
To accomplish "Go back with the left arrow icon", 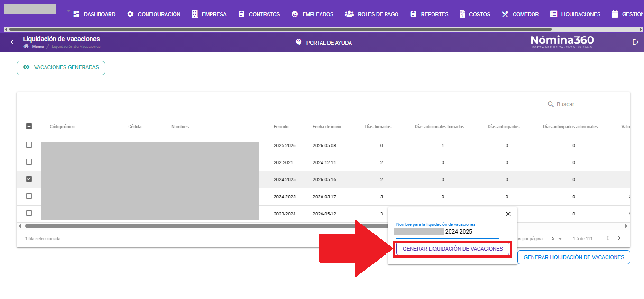I will (x=13, y=42).
